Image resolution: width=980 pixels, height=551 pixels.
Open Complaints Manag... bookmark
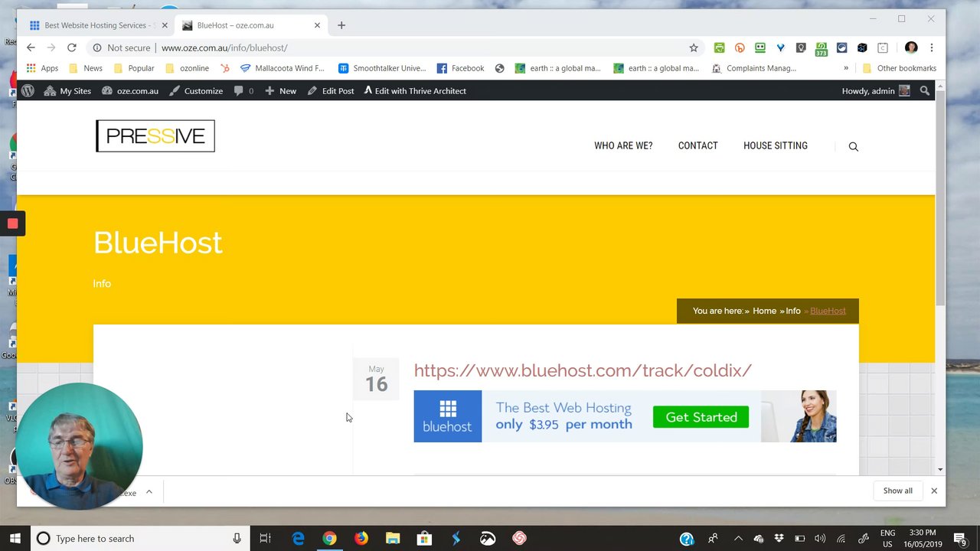(754, 68)
